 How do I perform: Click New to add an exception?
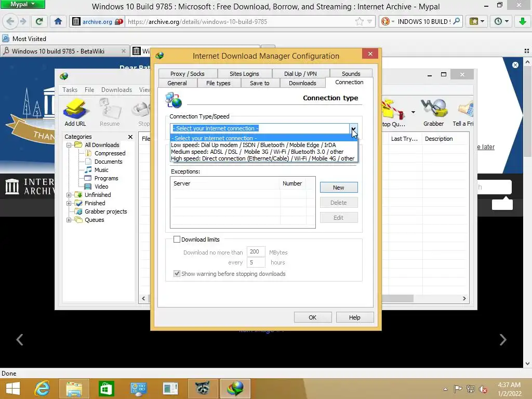[339, 187]
